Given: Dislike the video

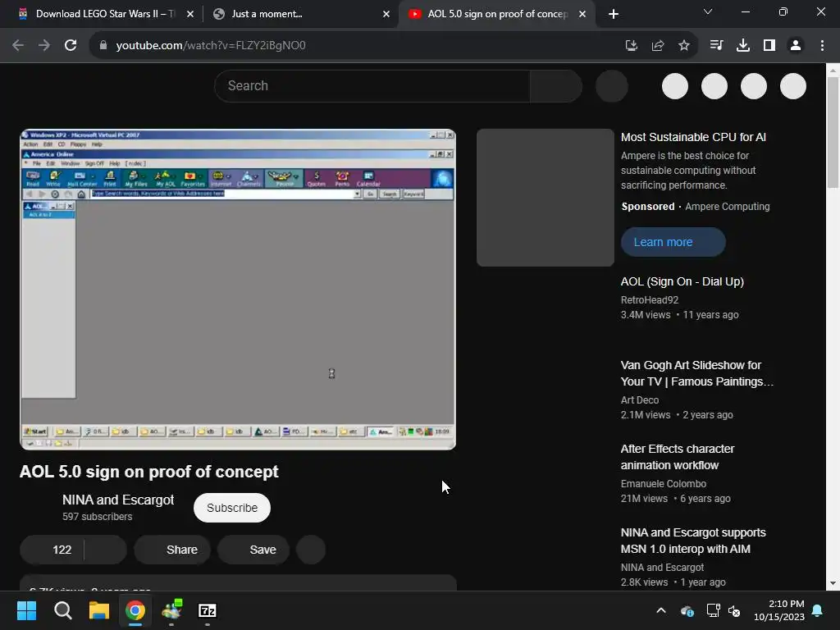Looking at the screenshot, I should [x=106, y=550].
